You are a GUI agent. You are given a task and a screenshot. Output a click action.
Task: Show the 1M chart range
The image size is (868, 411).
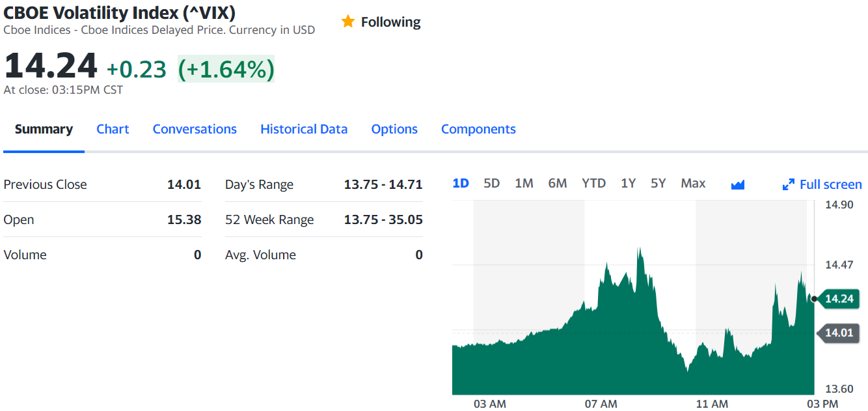524,183
